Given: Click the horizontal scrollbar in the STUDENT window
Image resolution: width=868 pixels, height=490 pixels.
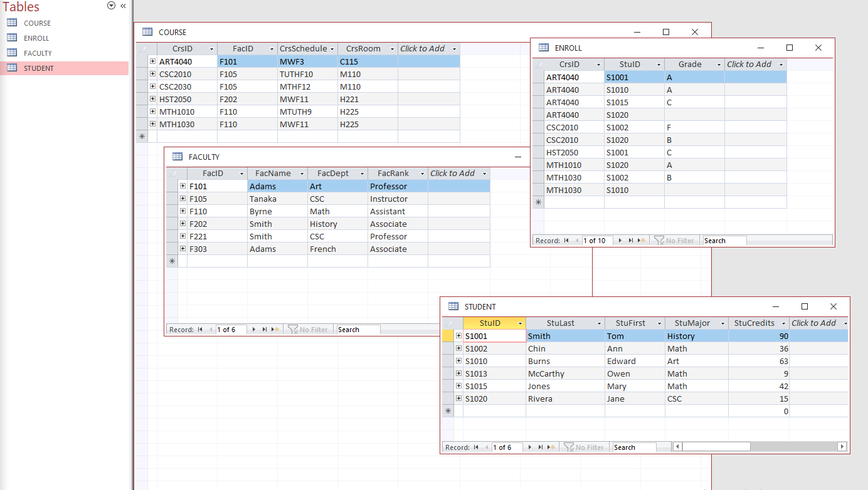Looking at the screenshot, I should point(716,447).
